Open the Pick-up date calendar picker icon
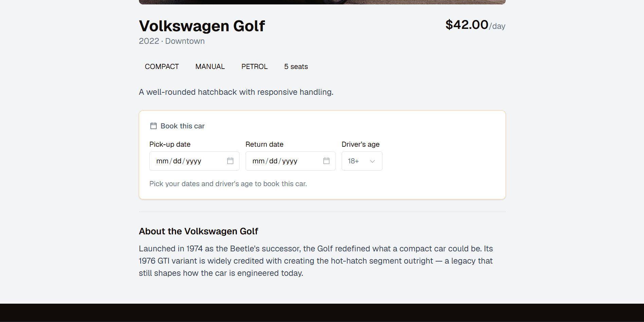This screenshot has height=322, width=644. (x=230, y=161)
